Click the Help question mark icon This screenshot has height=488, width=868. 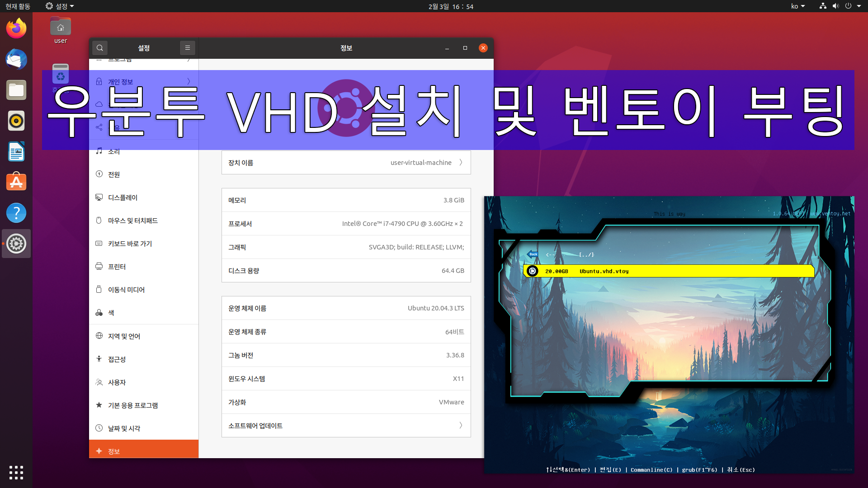coord(16,213)
